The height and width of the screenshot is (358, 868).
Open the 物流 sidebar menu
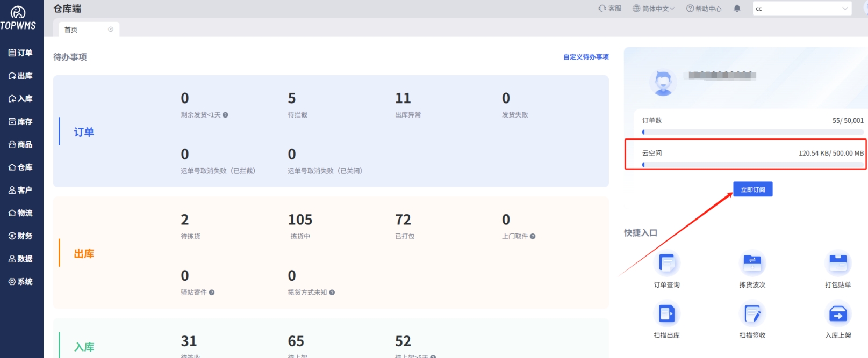coord(21,213)
